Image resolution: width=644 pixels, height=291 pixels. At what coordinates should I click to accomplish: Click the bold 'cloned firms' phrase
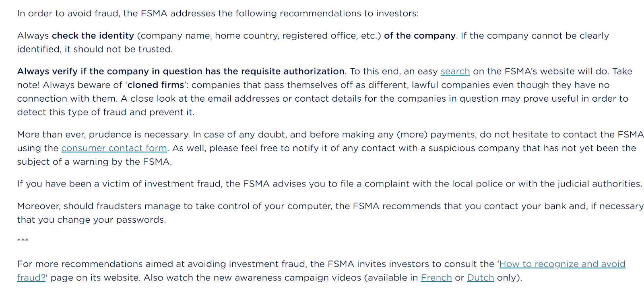point(156,85)
